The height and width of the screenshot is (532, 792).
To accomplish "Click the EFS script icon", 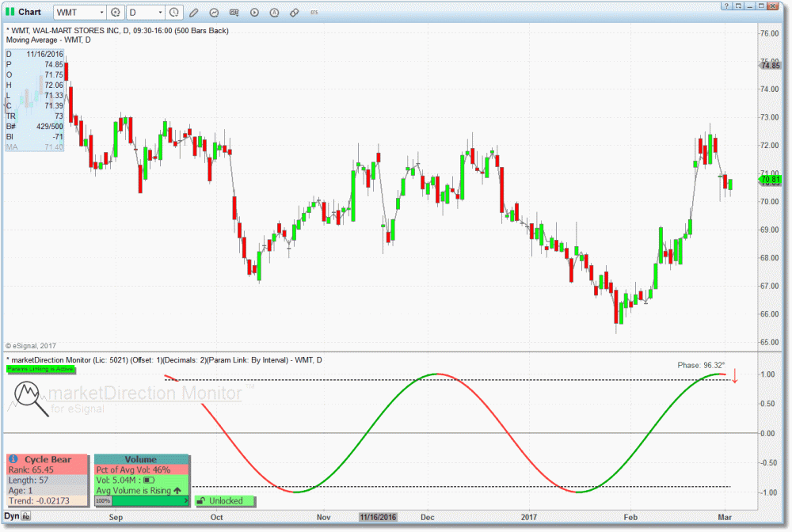I will tap(316, 13).
